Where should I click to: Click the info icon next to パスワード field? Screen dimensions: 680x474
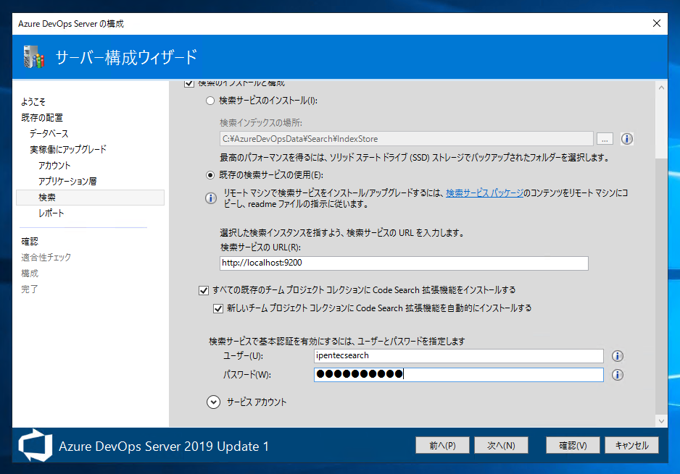(618, 375)
